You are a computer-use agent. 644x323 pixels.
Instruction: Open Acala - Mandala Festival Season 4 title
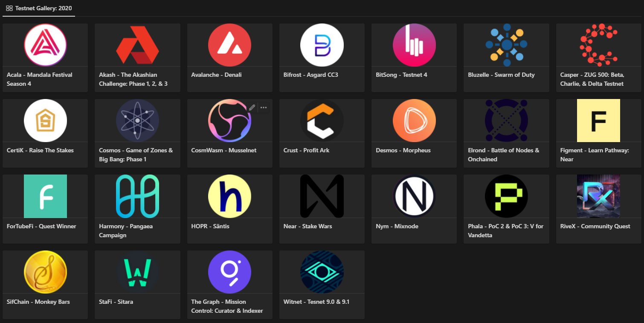click(x=40, y=79)
